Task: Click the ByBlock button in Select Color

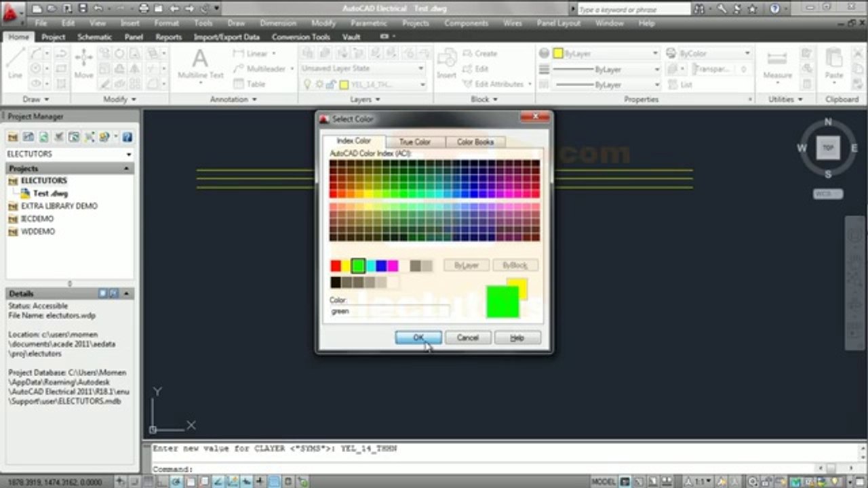Action: tap(515, 266)
